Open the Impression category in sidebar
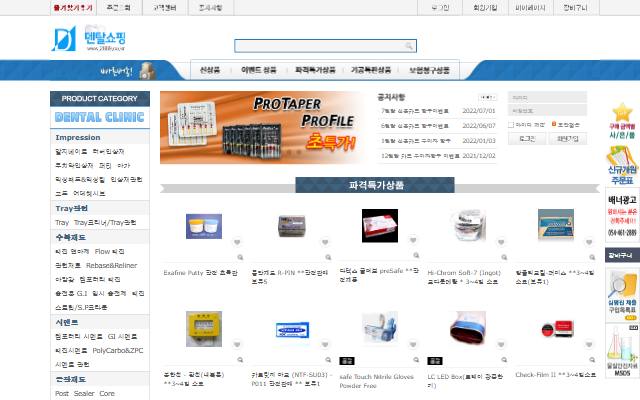640x400 pixels. (x=78, y=138)
